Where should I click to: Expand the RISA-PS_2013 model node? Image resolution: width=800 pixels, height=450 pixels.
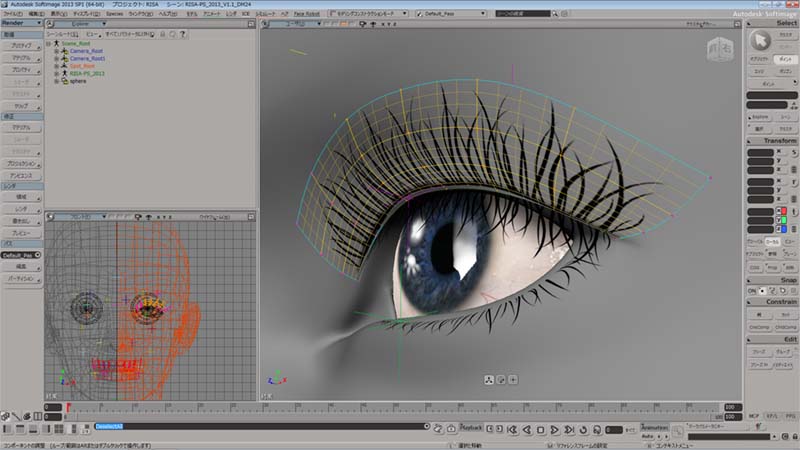click(56, 73)
